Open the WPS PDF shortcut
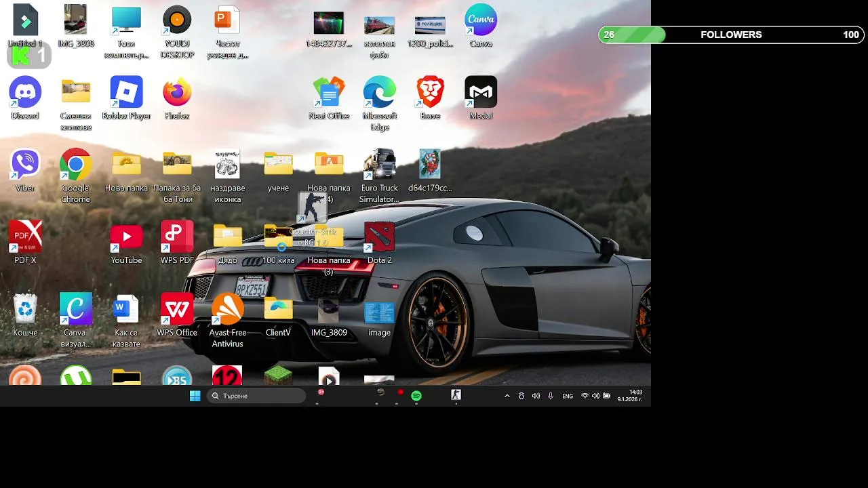The width and height of the screenshot is (868, 488). pos(177,237)
